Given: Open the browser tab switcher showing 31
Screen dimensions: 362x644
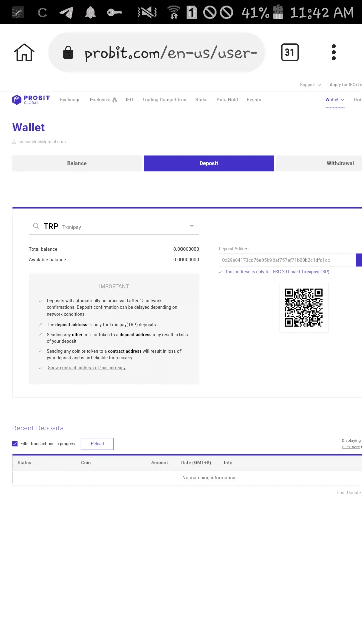Looking at the screenshot, I should 290,52.
